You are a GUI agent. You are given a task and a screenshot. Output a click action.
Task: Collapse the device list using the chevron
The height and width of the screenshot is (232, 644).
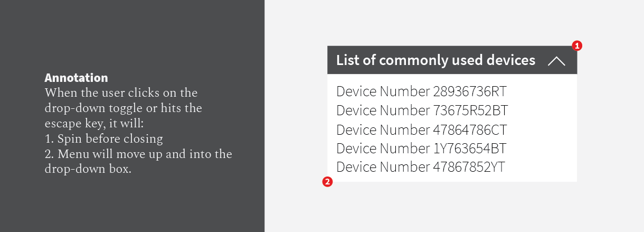click(556, 61)
